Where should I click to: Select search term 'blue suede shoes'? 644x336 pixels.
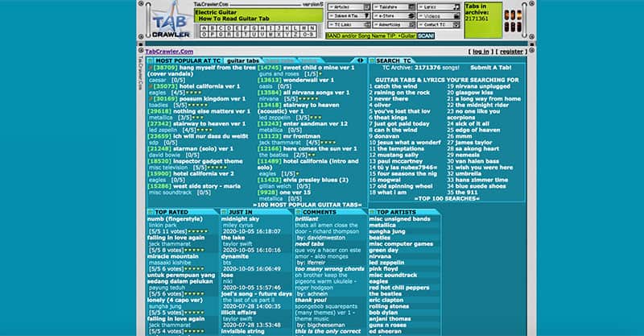481,186
